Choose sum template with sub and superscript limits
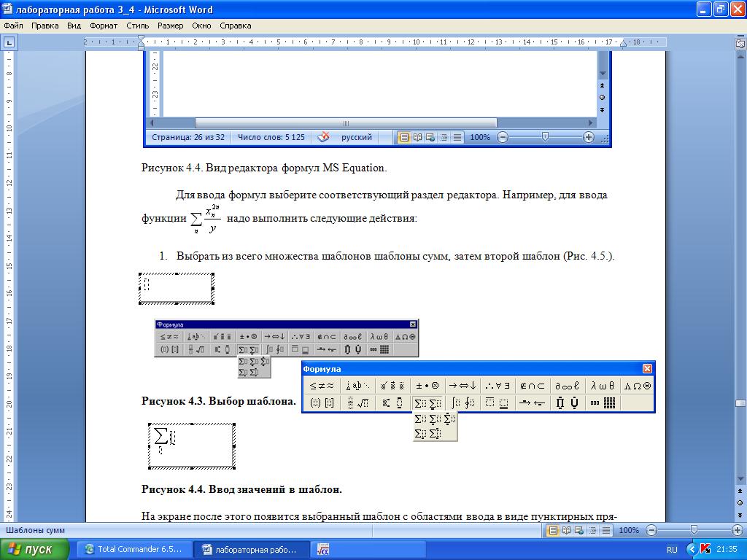 click(435, 433)
